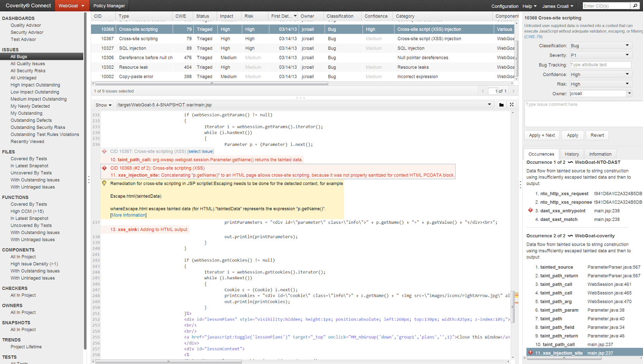Click the select issue link for CID 10367

tap(201, 151)
